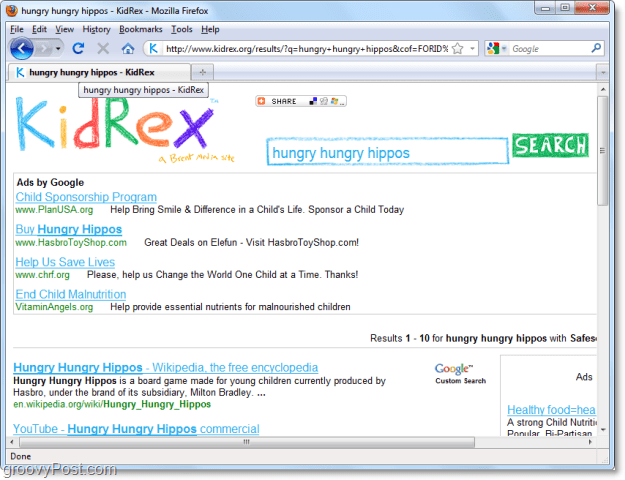Click the horizontal scrollbar thumb

(x=247, y=442)
